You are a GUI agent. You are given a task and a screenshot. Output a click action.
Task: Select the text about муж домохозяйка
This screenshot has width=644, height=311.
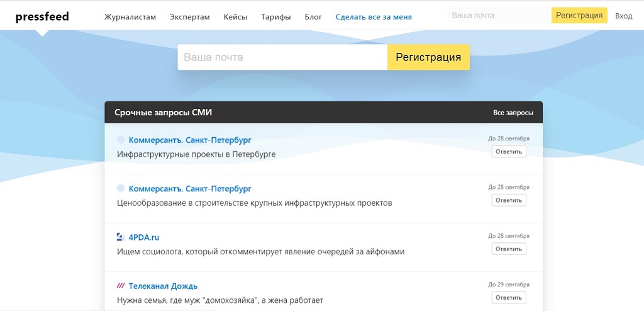[x=220, y=300]
